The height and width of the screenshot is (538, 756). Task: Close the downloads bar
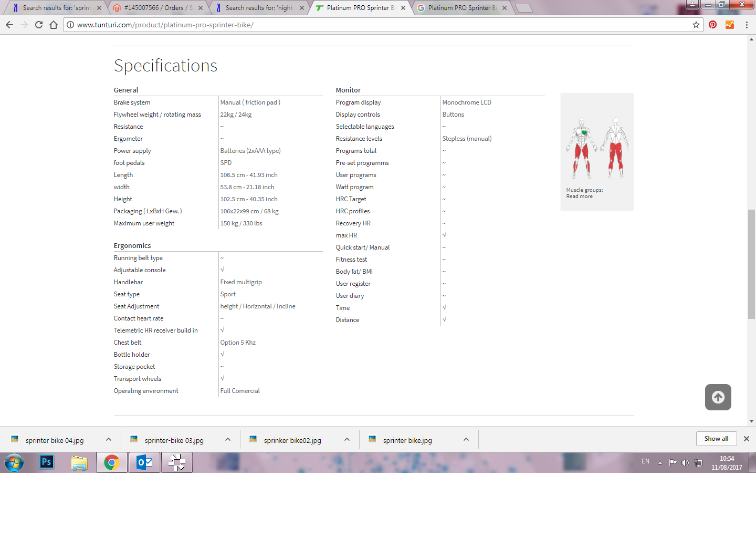746,439
